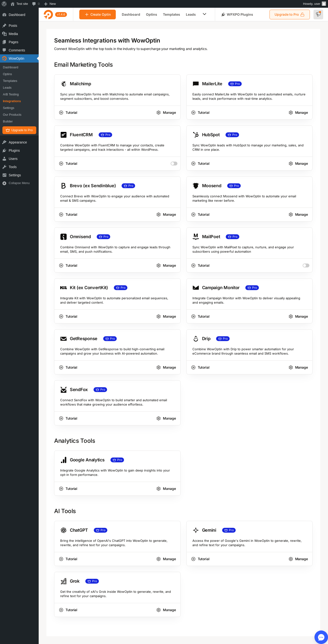Click the ChatGPT logo icon
The image size is (328, 644).
tap(64, 530)
